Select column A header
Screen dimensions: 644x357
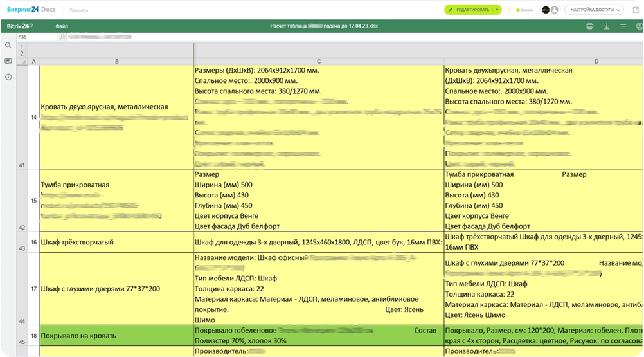[33, 62]
